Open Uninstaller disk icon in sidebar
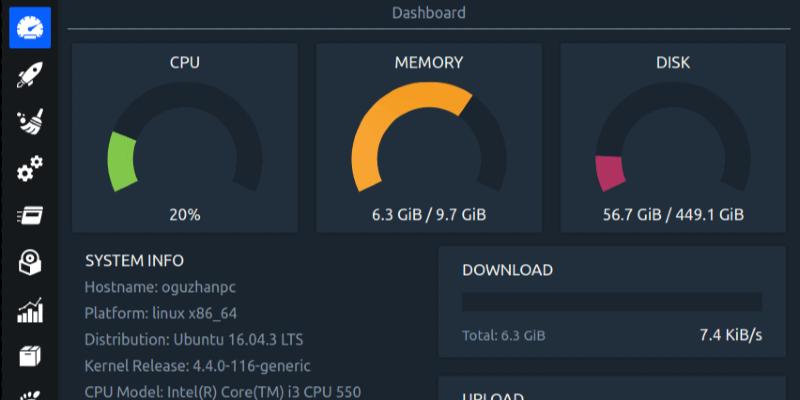 pyautogui.click(x=30, y=262)
